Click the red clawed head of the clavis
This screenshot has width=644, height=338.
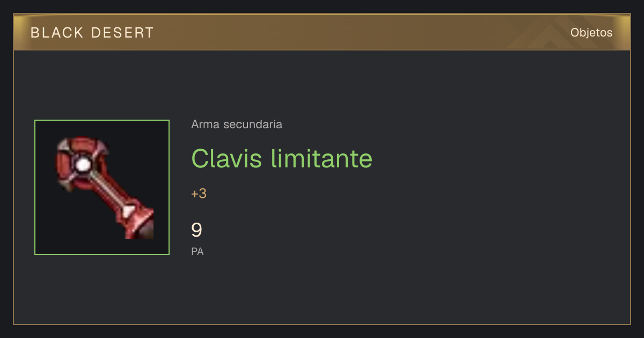[80, 164]
